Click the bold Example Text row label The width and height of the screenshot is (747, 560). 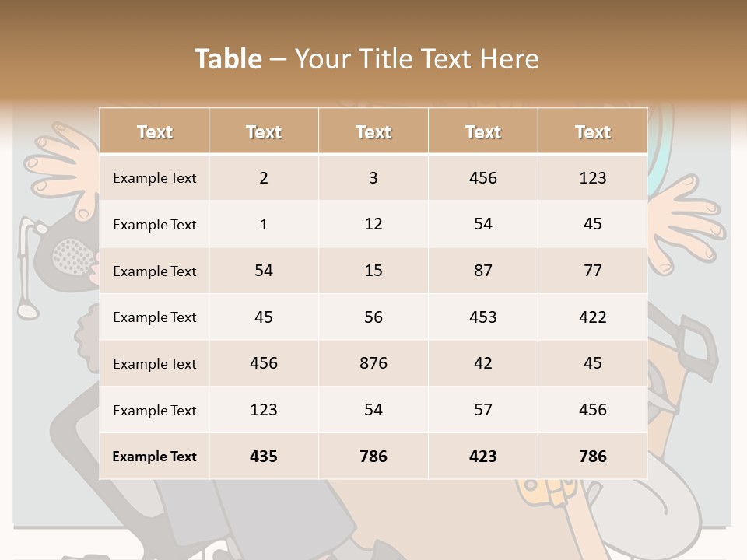(154, 457)
